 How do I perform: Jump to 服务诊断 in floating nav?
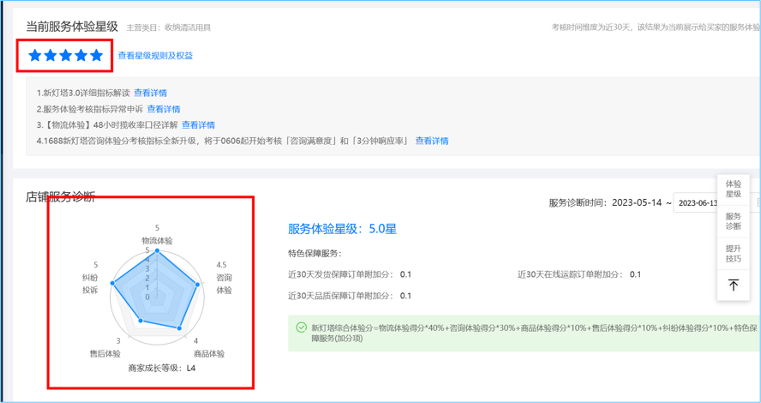(x=733, y=221)
